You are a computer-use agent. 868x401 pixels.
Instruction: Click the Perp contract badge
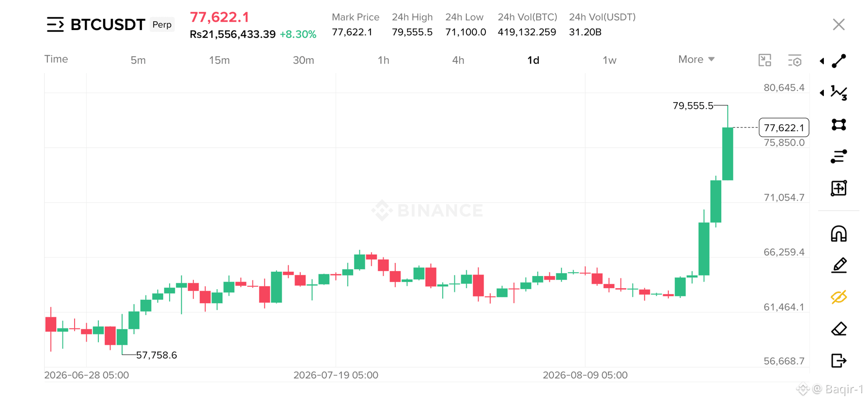pos(162,25)
